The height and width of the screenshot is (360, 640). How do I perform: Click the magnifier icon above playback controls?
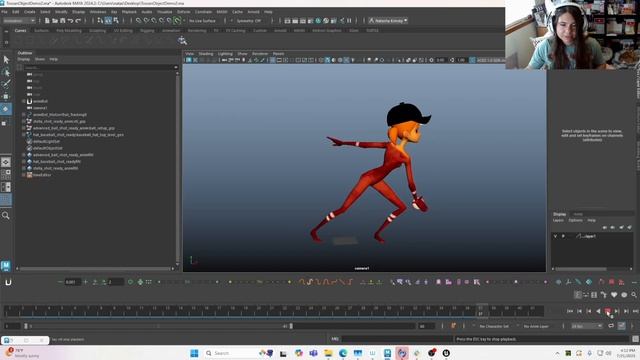tap(633, 295)
